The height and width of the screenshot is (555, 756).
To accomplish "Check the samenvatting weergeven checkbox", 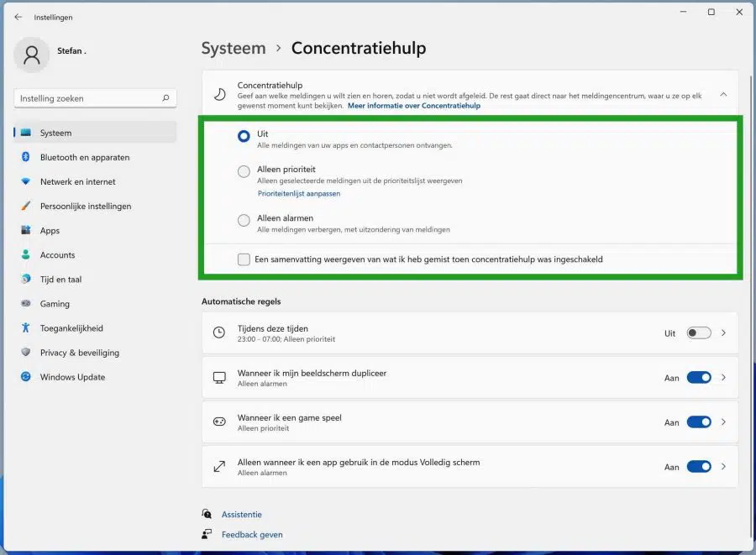I will coord(244,259).
